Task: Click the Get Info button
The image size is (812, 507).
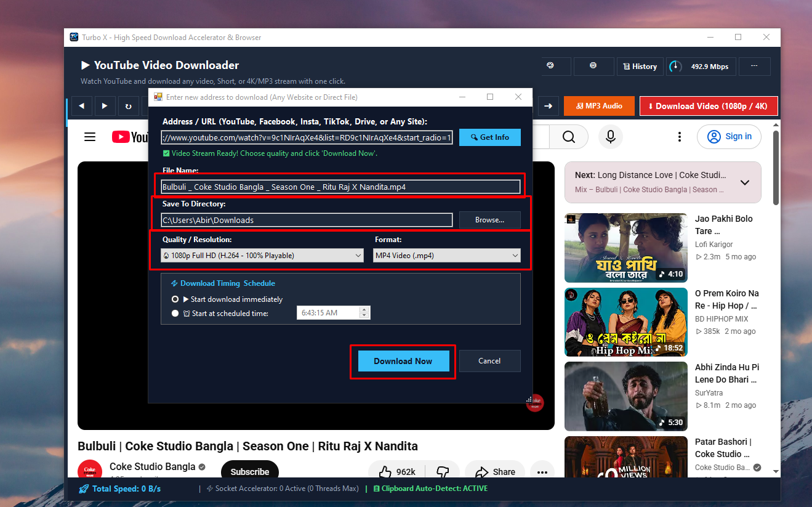Action: (490, 137)
